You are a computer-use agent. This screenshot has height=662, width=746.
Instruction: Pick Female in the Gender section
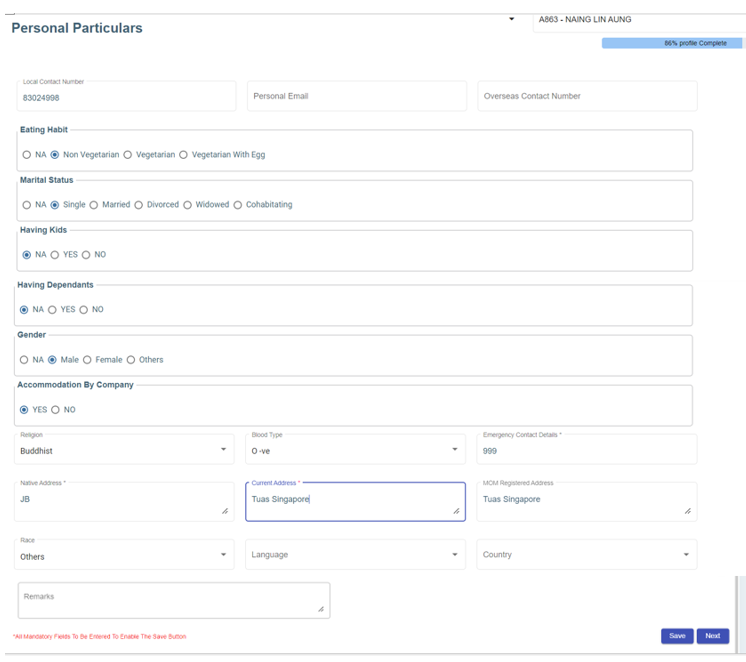[x=88, y=360]
